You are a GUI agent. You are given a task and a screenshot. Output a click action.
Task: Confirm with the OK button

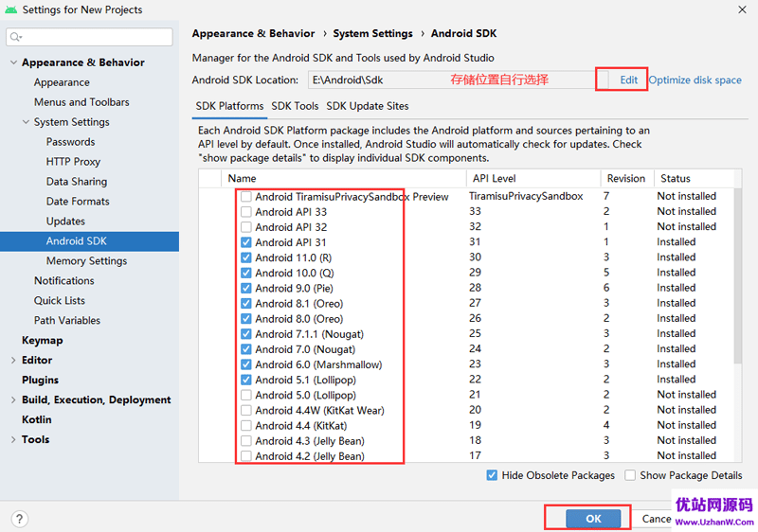[x=593, y=519]
